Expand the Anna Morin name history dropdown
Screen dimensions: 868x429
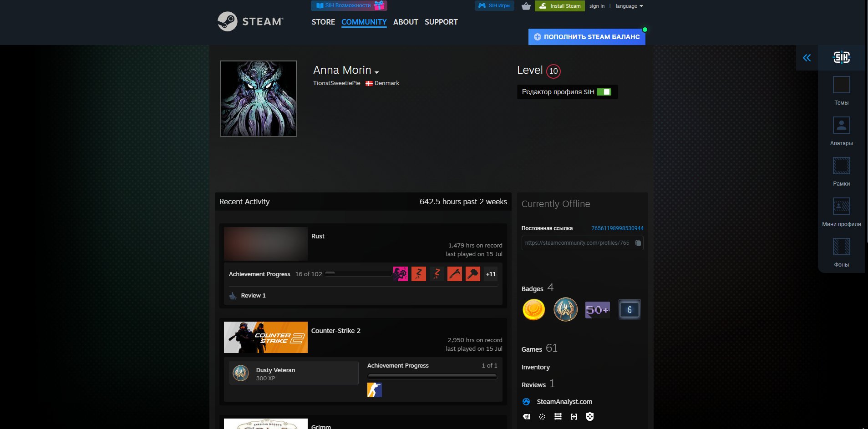[376, 72]
